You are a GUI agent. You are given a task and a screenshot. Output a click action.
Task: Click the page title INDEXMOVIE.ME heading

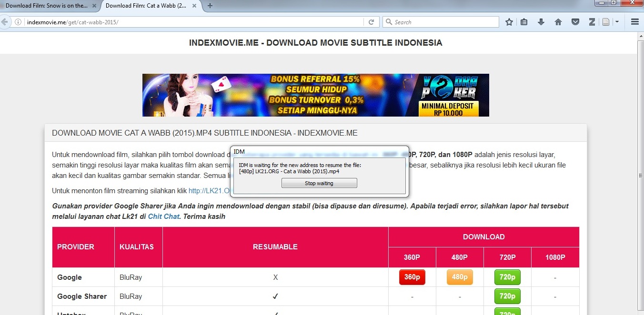point(316,43)
